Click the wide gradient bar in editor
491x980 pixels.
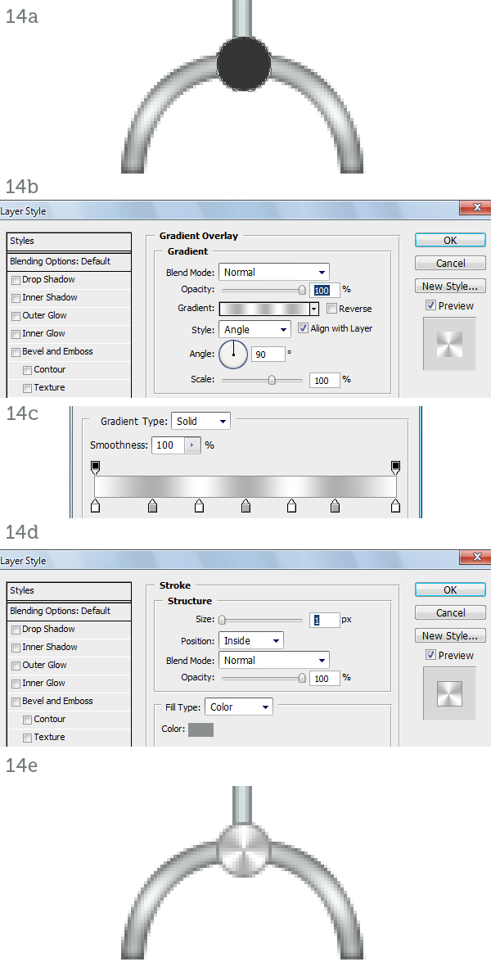[245, 487]
